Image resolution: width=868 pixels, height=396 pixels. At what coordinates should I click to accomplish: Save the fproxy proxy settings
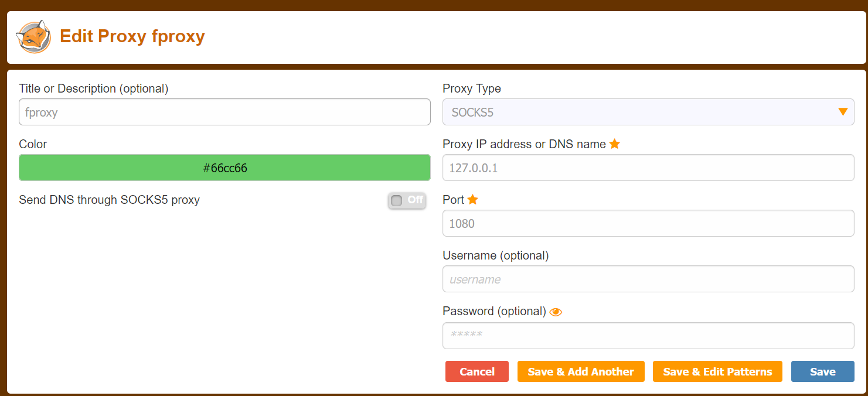822,371
